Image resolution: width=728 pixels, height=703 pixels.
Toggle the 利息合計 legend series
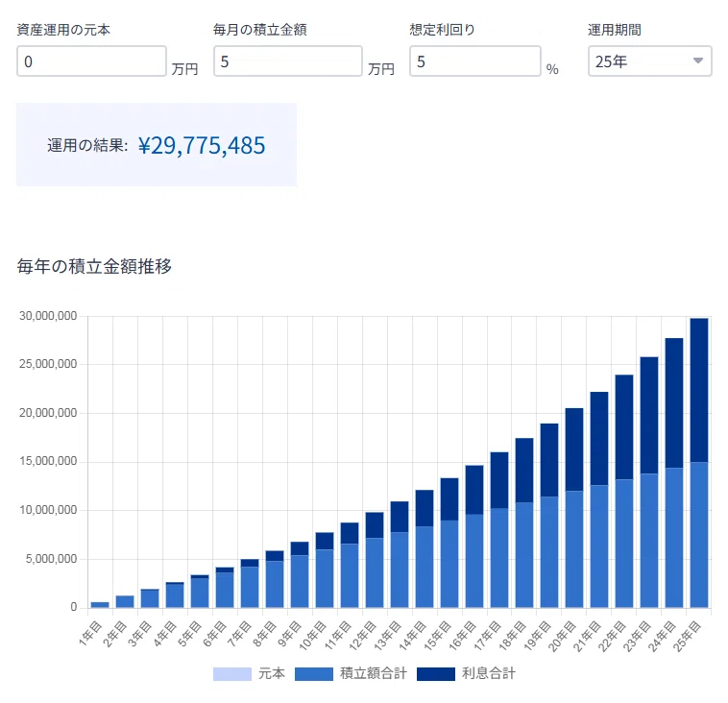tap(465, 674)
